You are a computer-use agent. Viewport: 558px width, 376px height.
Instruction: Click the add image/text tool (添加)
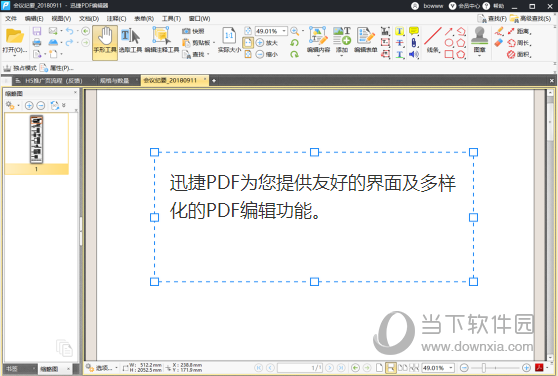pos(342,40)
